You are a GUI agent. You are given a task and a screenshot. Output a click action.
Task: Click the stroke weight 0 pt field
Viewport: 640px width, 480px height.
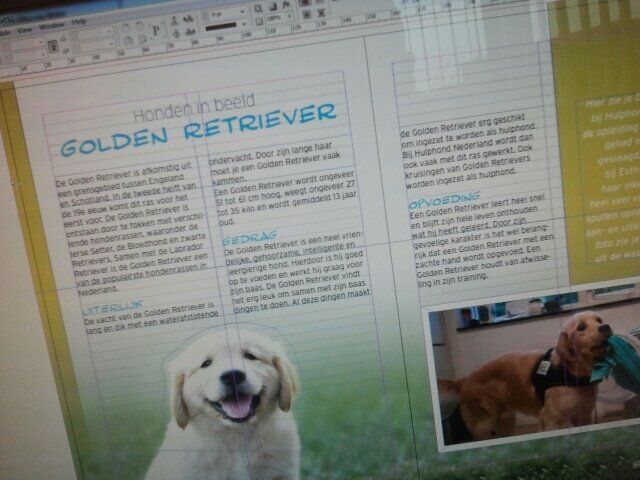click(x=222, y=15)
